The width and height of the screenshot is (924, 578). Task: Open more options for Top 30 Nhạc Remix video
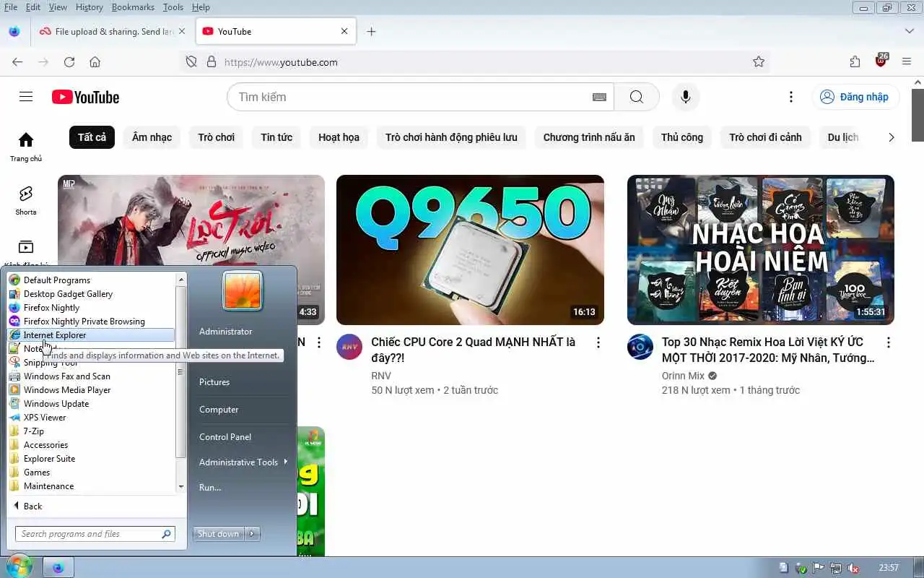(x=889, y=342)
